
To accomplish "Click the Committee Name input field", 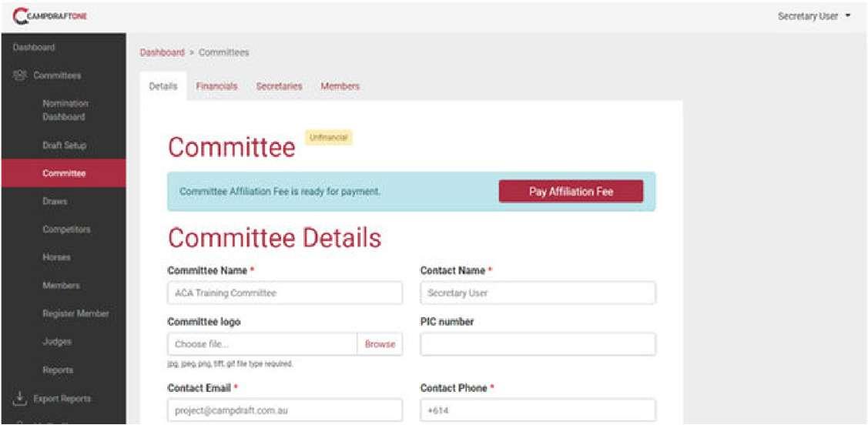I will pyautogui.click(x=284, y=293).
